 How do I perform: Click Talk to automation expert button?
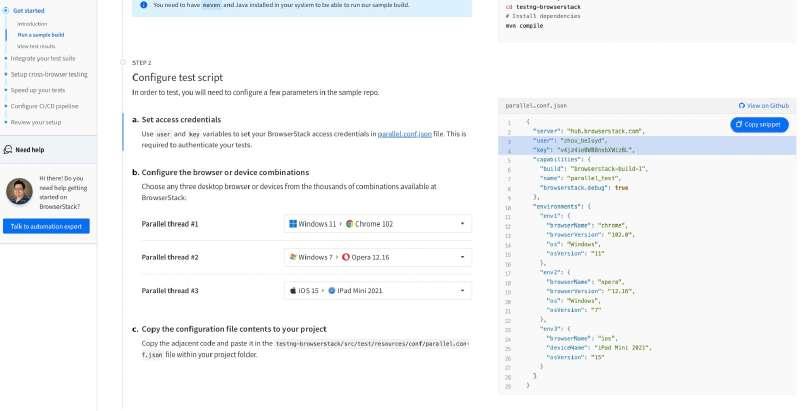[x=46, y=226]
